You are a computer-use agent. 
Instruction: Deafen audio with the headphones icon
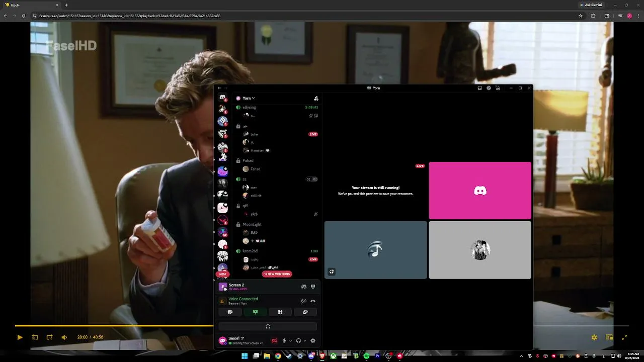coord(298,341)
